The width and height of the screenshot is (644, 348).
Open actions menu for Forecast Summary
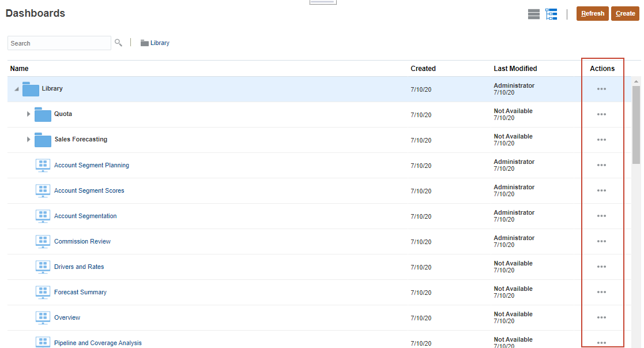(601, 292)
